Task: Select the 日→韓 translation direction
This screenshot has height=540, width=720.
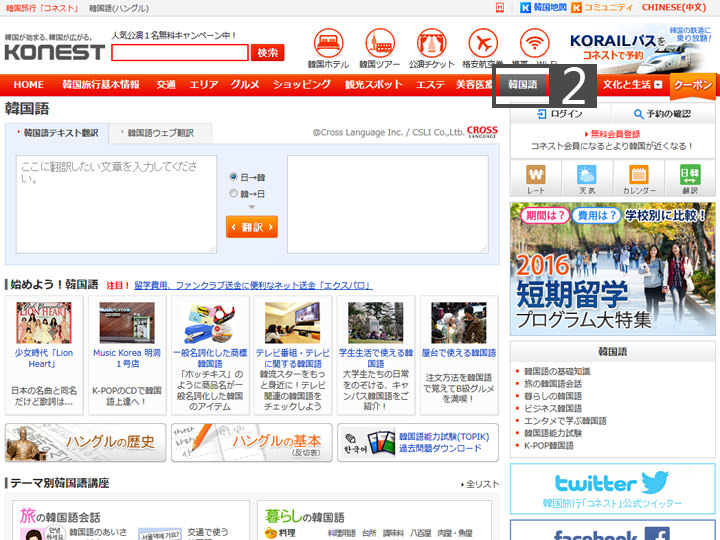Action: point(234,177)
